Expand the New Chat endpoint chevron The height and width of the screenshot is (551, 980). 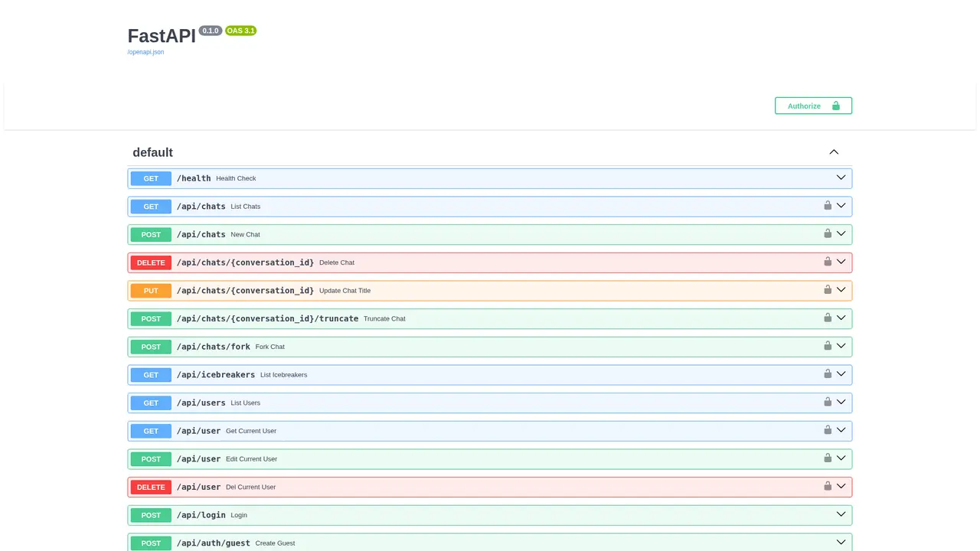pyautogui.click(x=841, y=233)
